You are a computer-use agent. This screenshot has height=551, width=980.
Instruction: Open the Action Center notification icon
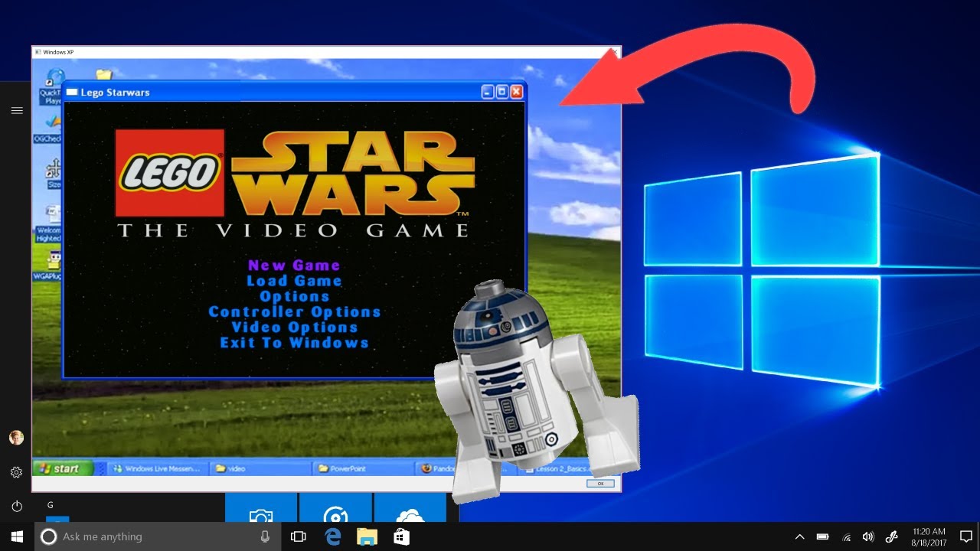(x=966, y=536)
